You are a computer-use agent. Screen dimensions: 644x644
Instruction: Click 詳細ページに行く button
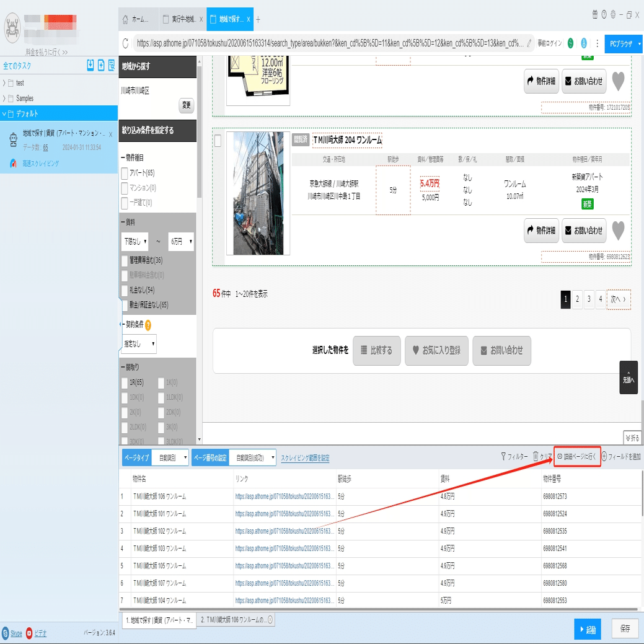click(x=576, y=456)
